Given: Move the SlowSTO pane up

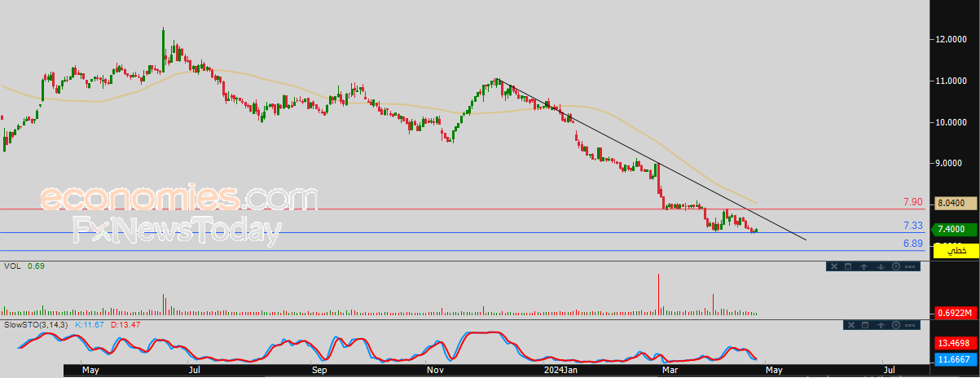Looking at the screenshot, I should [881, 325].
